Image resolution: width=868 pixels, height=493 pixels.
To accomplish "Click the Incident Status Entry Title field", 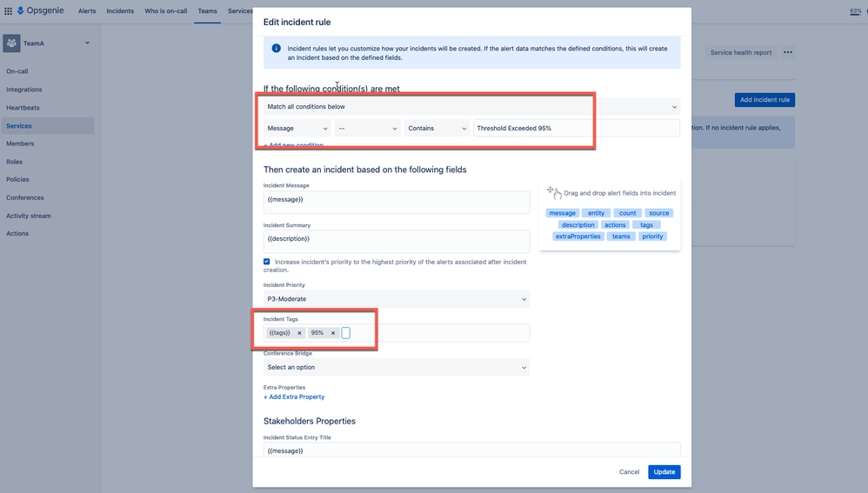I will (x=471, y=450).
